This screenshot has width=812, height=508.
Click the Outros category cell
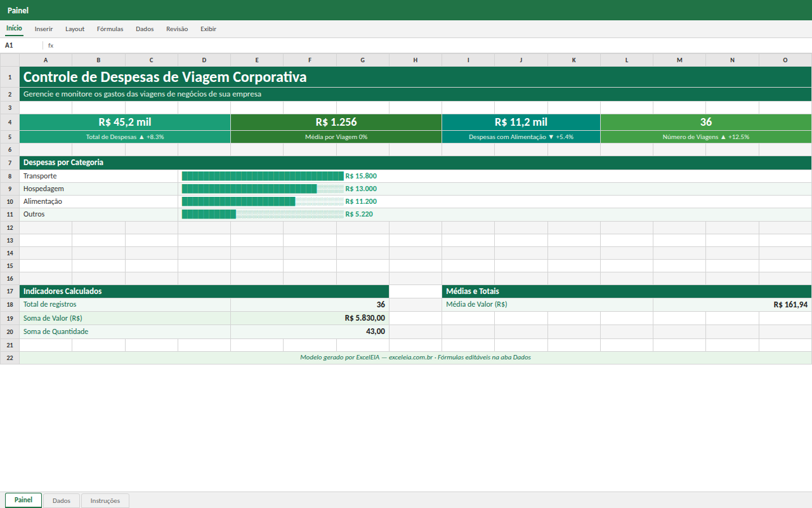pyautogui.click(x=99, y=214)
